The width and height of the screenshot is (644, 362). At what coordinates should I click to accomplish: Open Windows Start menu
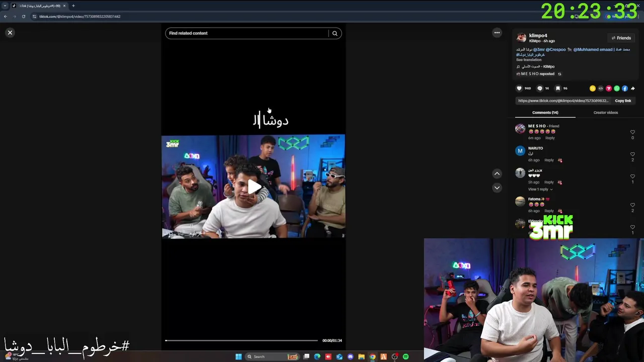tap(238, 356)
